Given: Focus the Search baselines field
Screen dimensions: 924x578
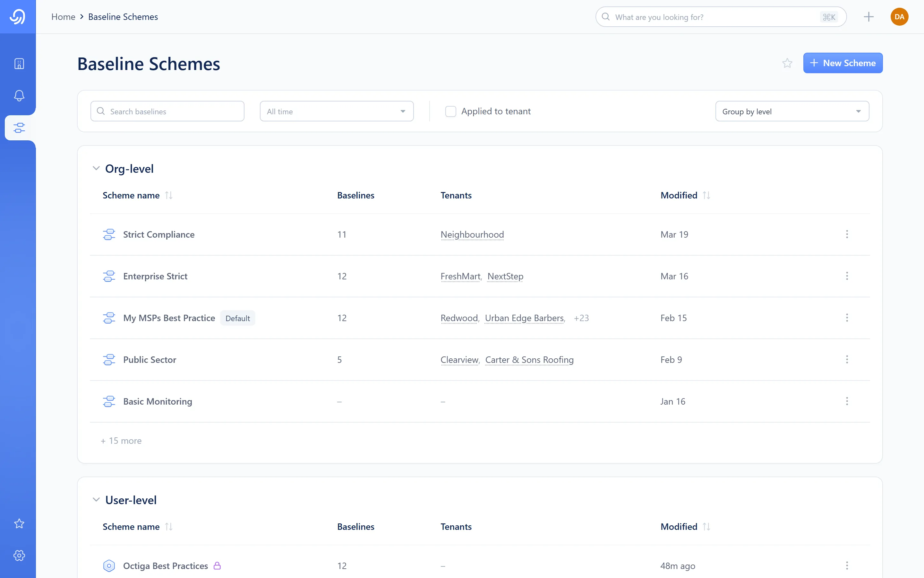Looking at the screenshot, I should point(167,111).
